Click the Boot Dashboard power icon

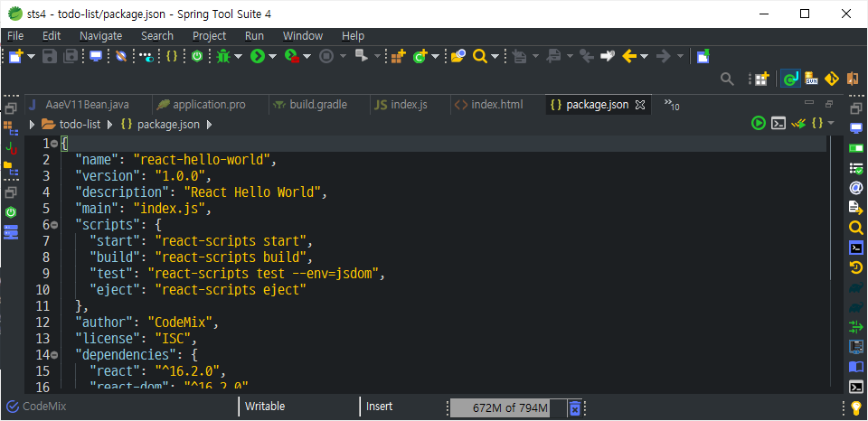pos(197,56)
